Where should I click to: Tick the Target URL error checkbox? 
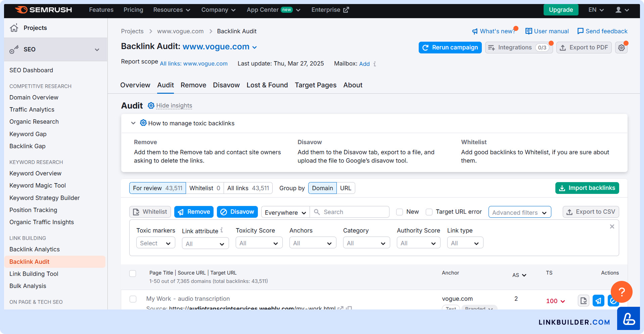[x=429, y=212]
